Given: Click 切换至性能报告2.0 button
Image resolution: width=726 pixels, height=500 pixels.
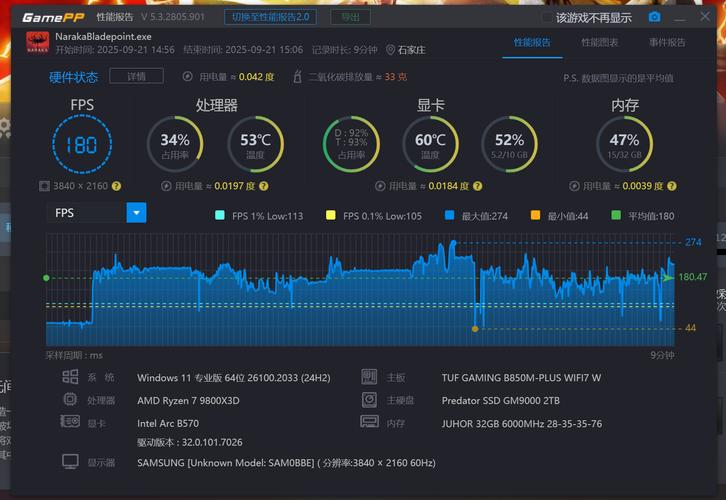Looking at the screenshot, I should 271,17.
